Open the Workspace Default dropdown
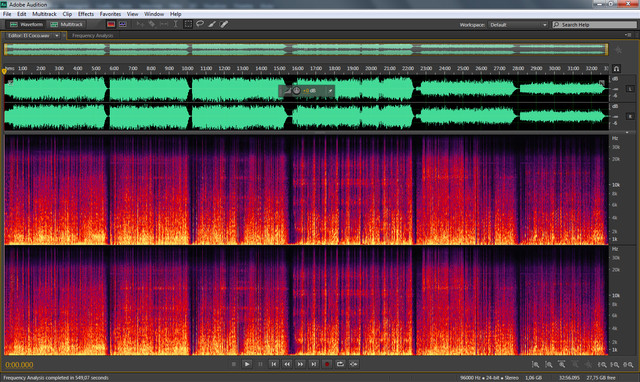Viewport: 640px width, 382px height. coord(518,25)
